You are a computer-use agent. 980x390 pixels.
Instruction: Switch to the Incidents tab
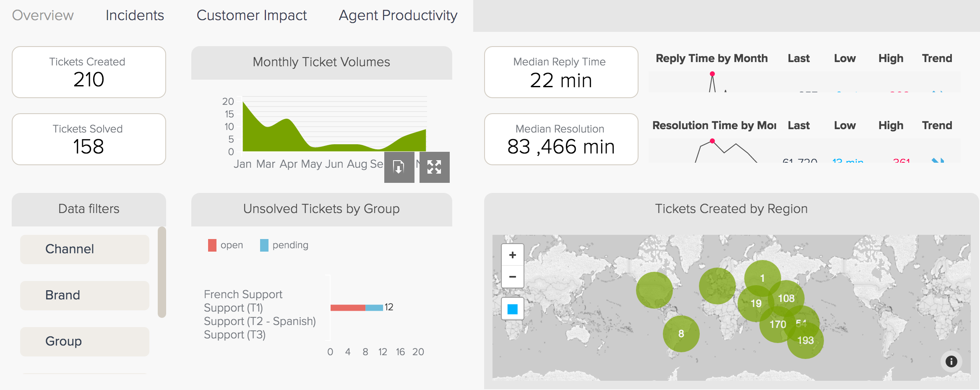(135, 16)
